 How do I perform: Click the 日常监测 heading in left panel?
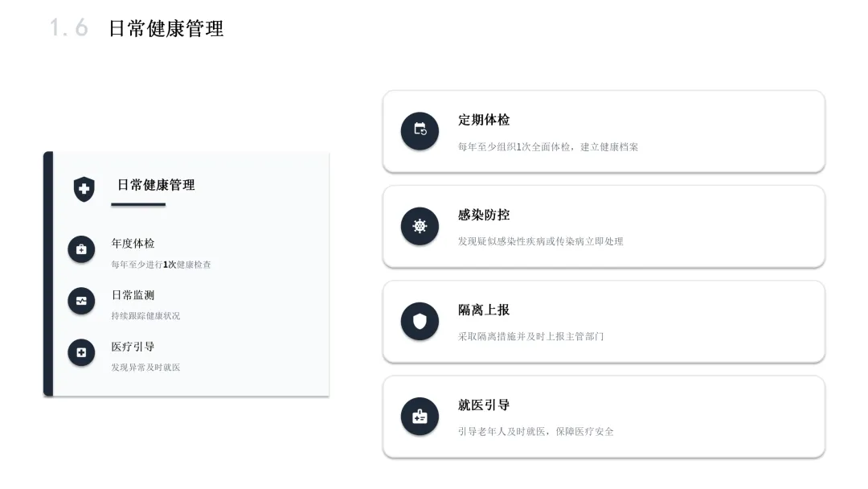[x=133, y=295]
